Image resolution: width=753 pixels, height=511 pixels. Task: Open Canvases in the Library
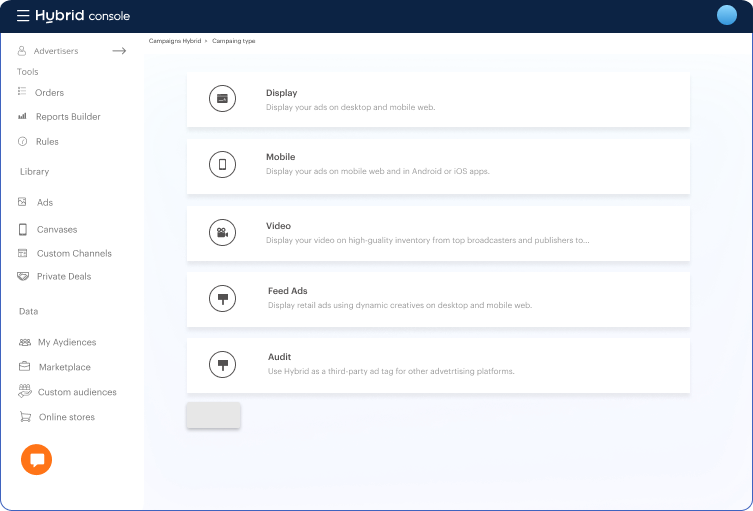pyautogui.click(x=57, y=230)
